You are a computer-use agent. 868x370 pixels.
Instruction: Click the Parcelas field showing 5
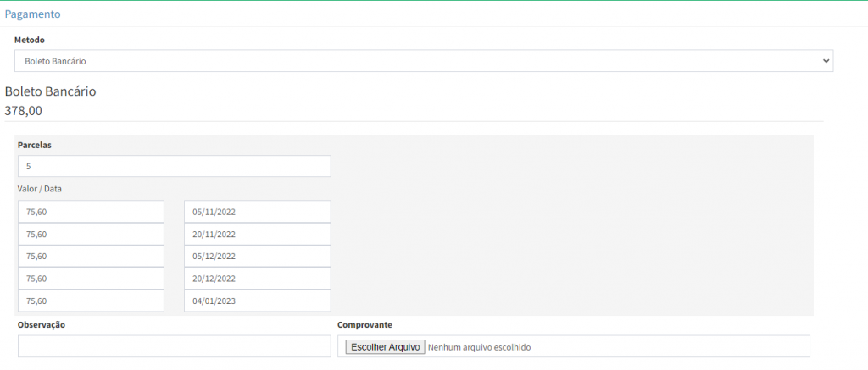coord(174,166)
